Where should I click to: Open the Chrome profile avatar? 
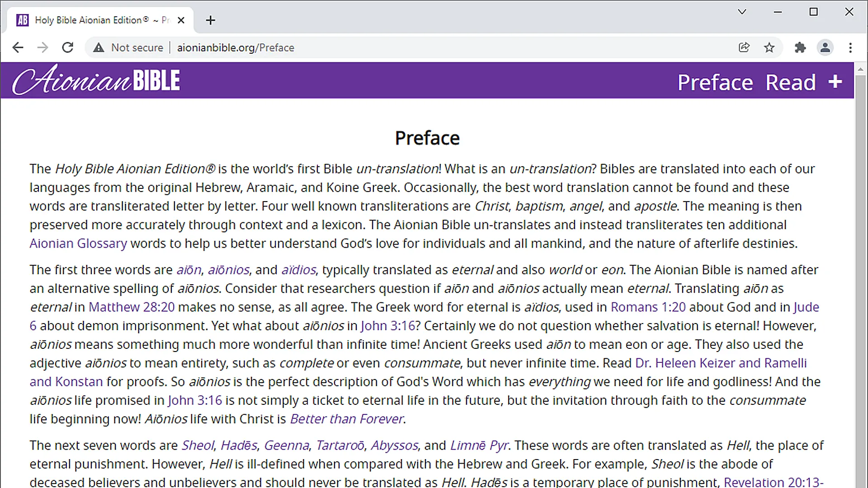coord(825,47)
